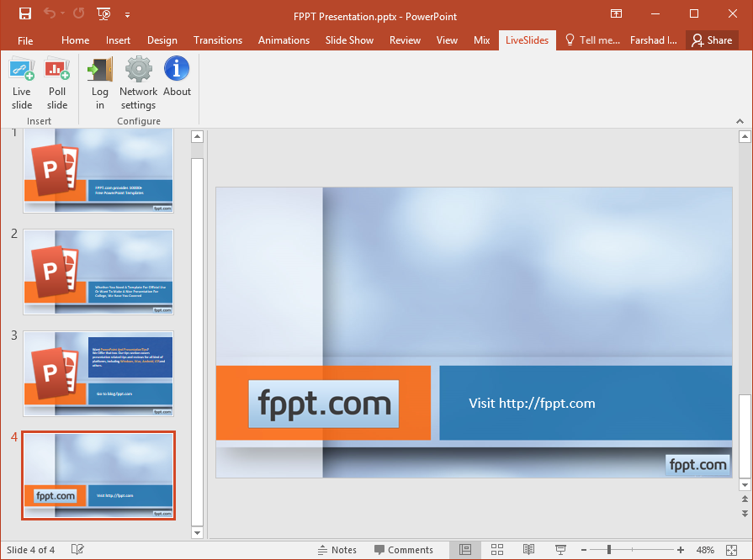Save the presentation from Quick Access Toolbar
Viewport: 753px width, 560px height.
click(25, 13)
